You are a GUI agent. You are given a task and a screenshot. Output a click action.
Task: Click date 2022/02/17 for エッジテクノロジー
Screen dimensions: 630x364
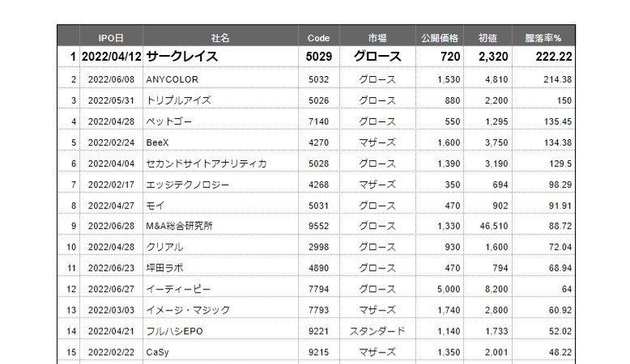(111, 184)
